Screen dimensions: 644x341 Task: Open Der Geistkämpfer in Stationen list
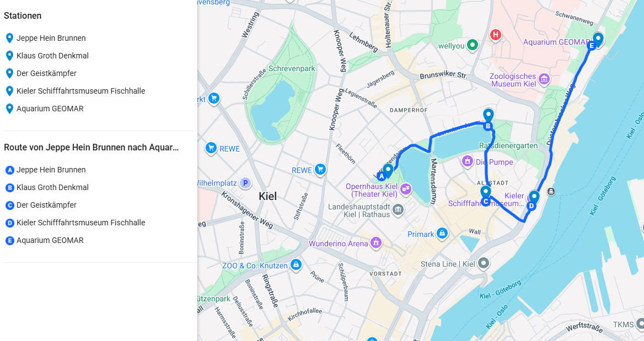click(x=46, y=73)
